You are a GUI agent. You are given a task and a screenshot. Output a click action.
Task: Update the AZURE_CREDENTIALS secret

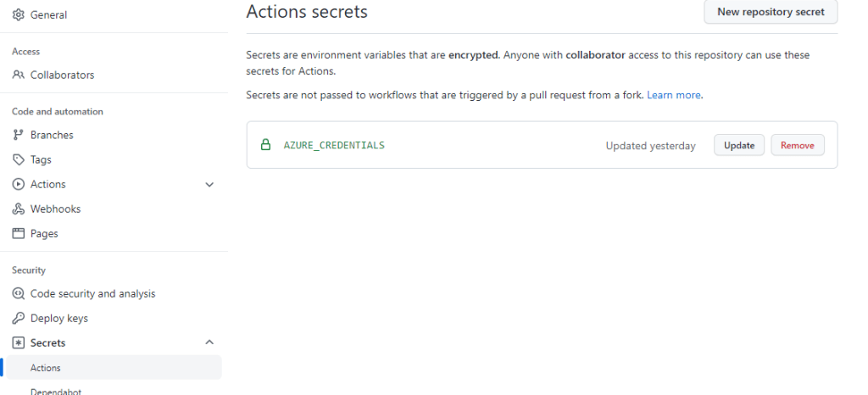point(739,145)
